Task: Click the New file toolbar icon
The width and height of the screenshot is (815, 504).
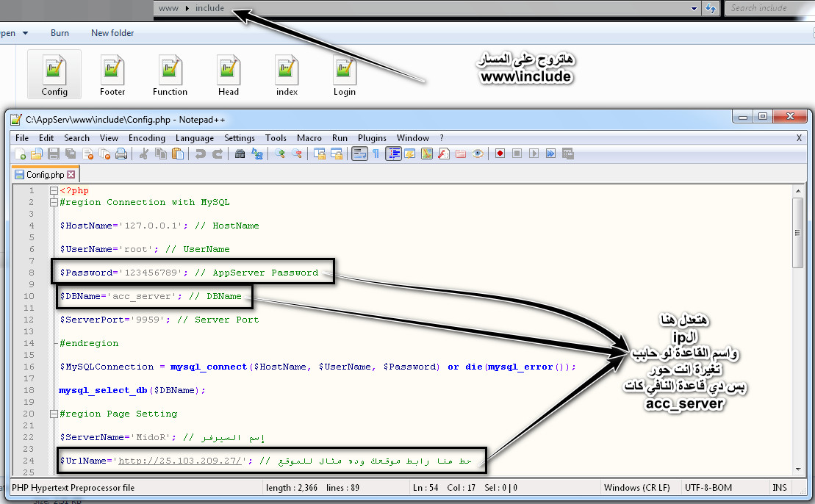Action: (x=21, y=154)
